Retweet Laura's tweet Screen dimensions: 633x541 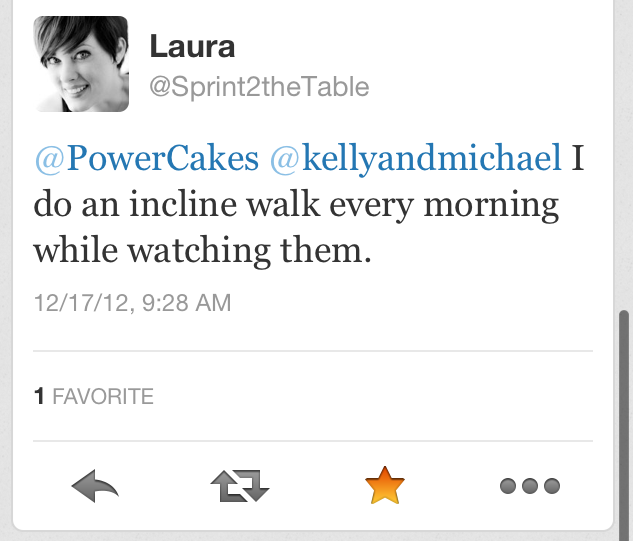(240, 487)
